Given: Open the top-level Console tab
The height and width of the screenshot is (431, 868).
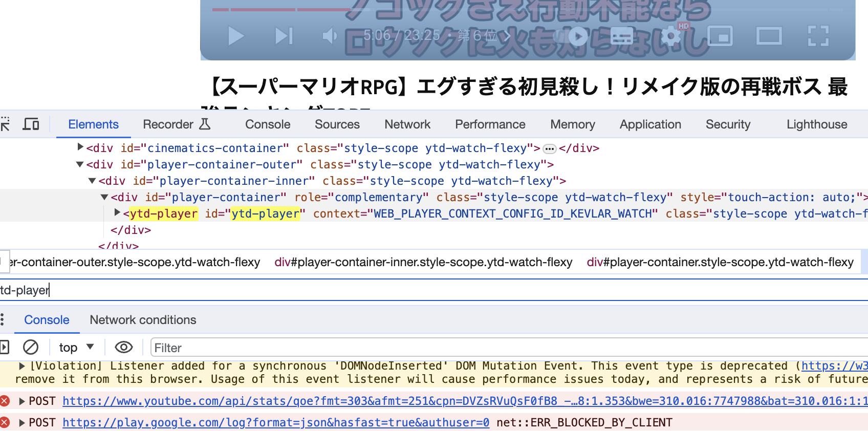Looking at the screenshot, I should click(x=268, y=124).
